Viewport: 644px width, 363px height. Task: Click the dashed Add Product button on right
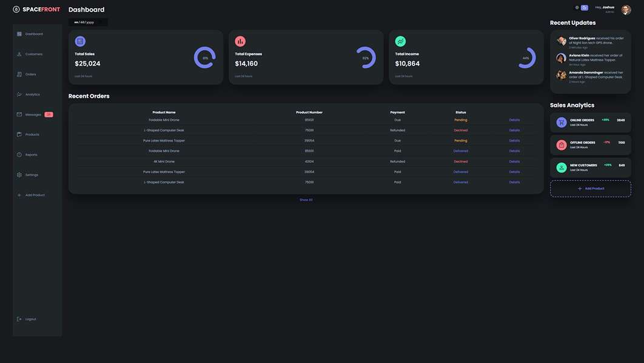591,189
